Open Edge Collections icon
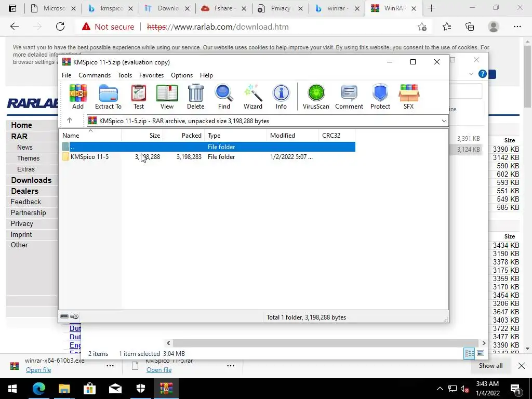Screen dimensions: 532x399 [470, 26]
